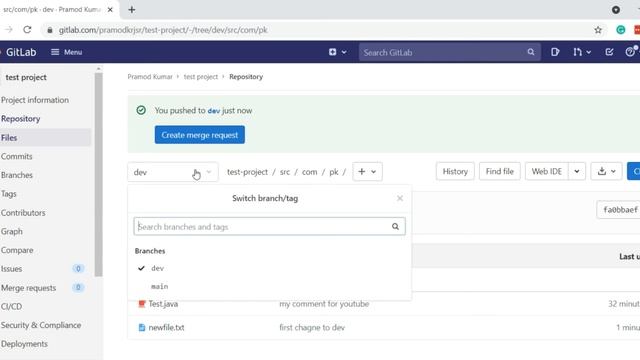This screenshot has height=360, width=640.
Task: Open the Grammarly extension icon
Action: (x=620, y=30)
